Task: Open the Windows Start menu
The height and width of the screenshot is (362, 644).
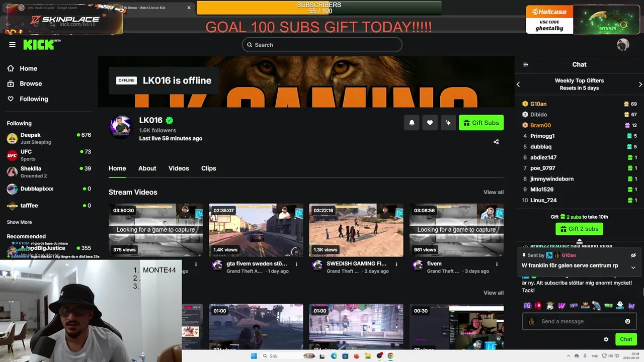Action: coord(254,356)
